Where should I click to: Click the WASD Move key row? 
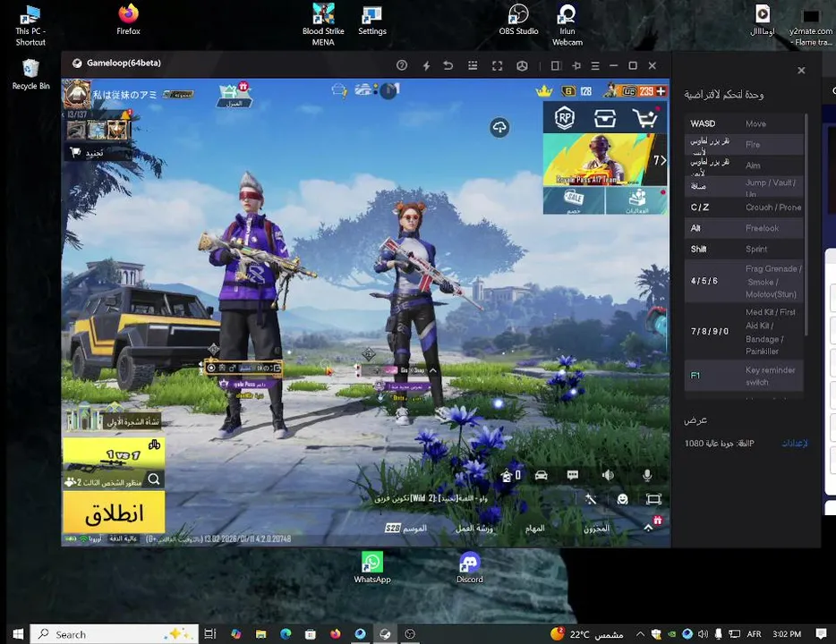(745, 123)
